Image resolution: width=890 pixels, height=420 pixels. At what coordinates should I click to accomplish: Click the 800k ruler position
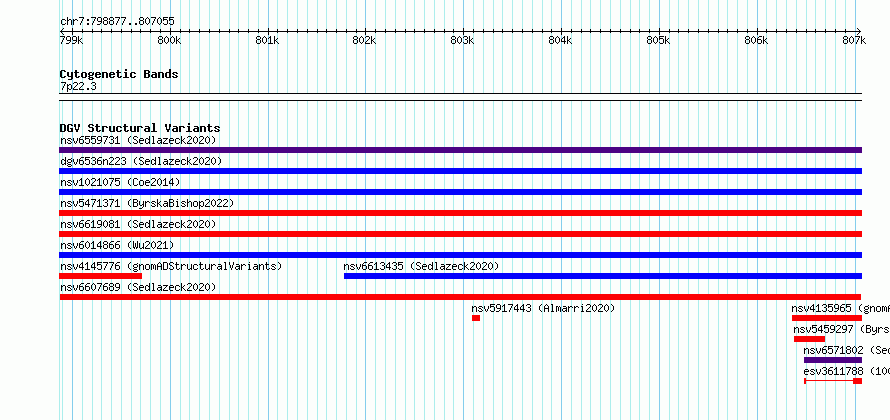click(x=169, y=40)
